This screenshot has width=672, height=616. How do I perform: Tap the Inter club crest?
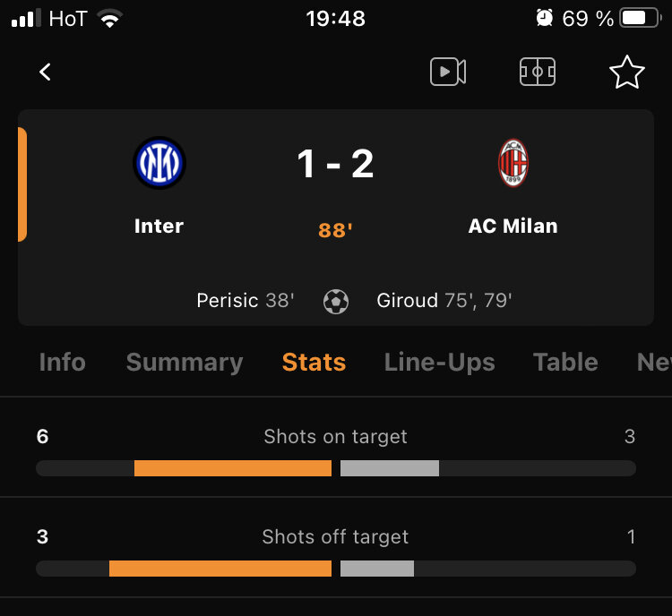point(159,163)
